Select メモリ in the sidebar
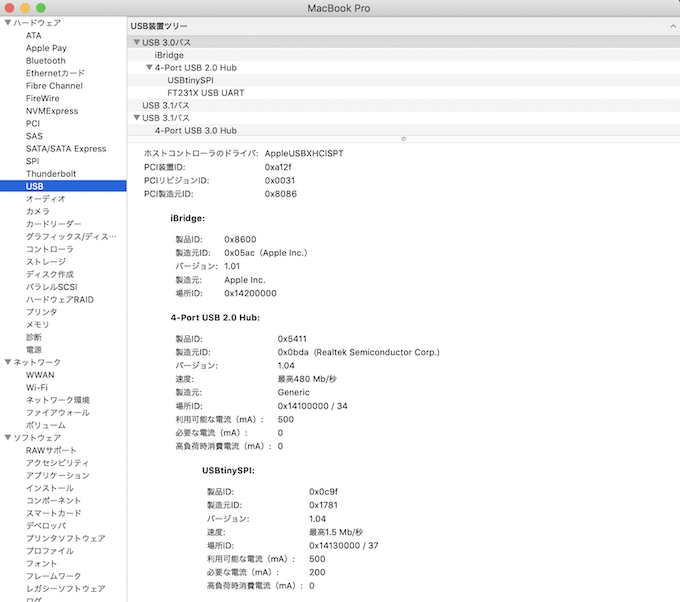680x602 pixels. pos(38,325)
